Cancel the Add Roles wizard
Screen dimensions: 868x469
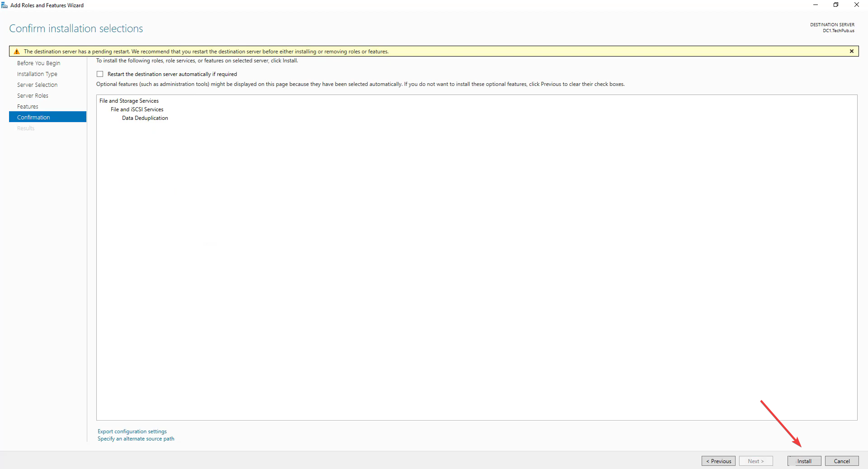pos(842,461)
